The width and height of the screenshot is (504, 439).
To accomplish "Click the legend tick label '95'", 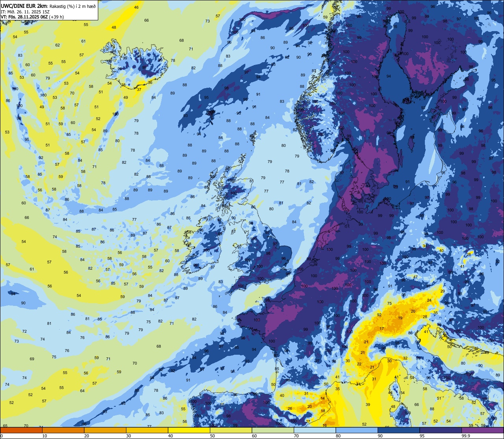I will pyautogui.click(x=422, y=436).
